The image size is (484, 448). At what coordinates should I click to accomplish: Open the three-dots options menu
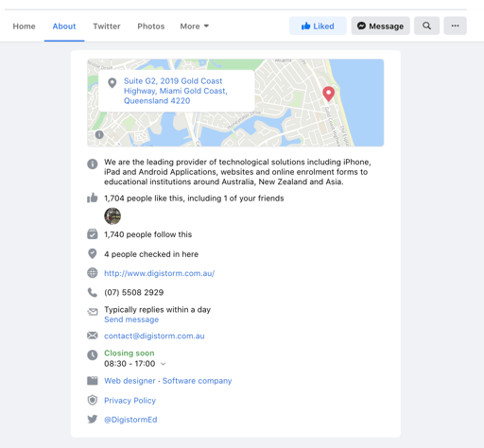tap(455, 26)
